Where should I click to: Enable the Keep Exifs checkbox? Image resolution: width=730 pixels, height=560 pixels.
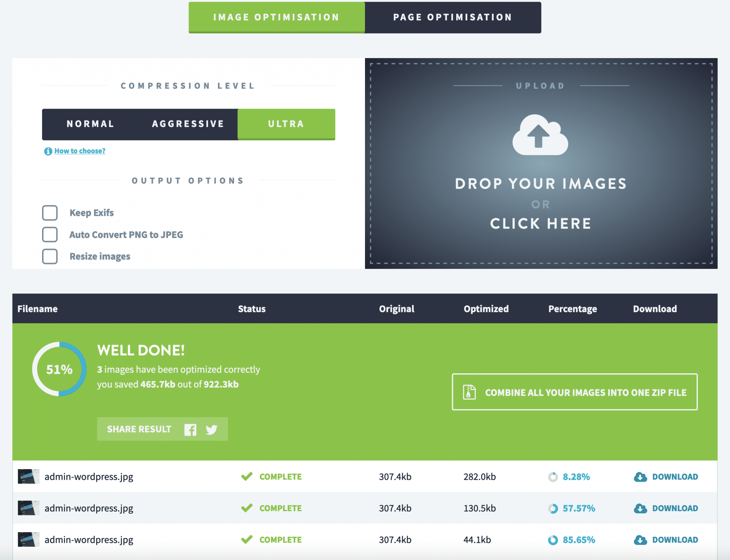point(50,213)
